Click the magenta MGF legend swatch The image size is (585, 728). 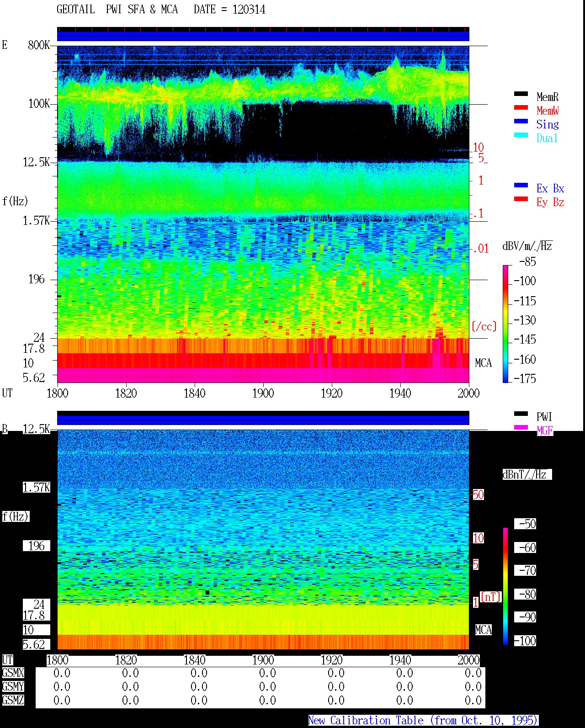[x=521, y=427]
